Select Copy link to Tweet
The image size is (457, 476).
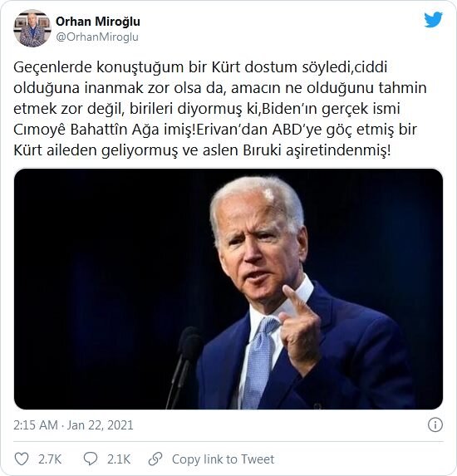[223, 459]
